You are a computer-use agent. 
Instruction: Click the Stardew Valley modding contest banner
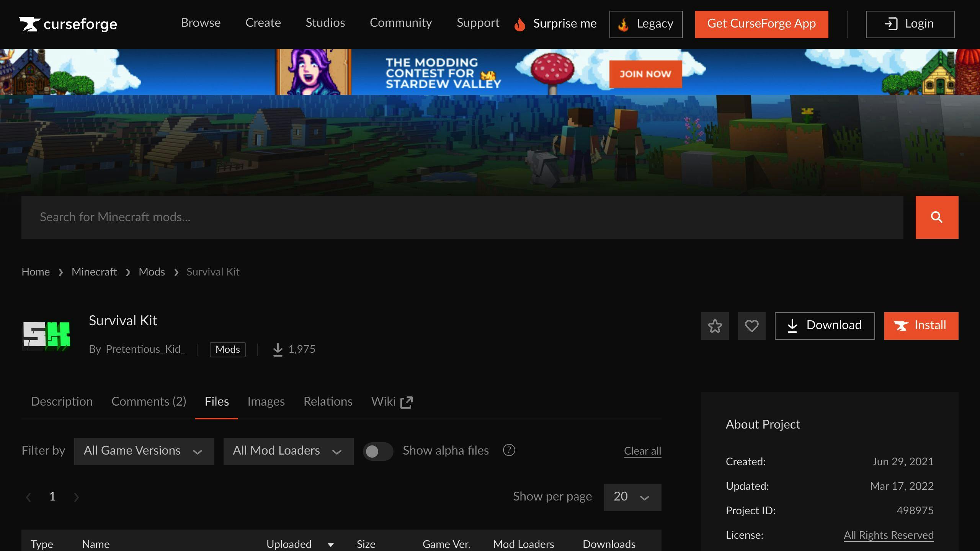(x=490, y=72)
